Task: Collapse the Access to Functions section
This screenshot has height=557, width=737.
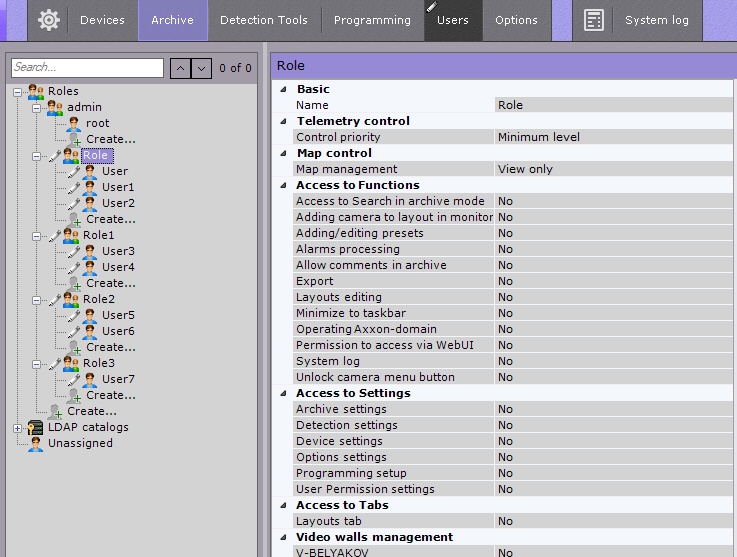Action: [x=282, y=185]
